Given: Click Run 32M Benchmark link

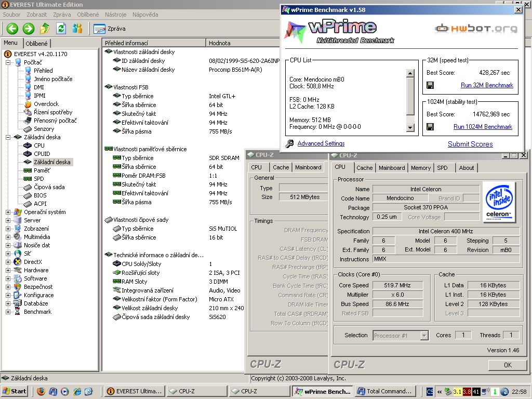Looking at the screenshot, I should 487,85.
